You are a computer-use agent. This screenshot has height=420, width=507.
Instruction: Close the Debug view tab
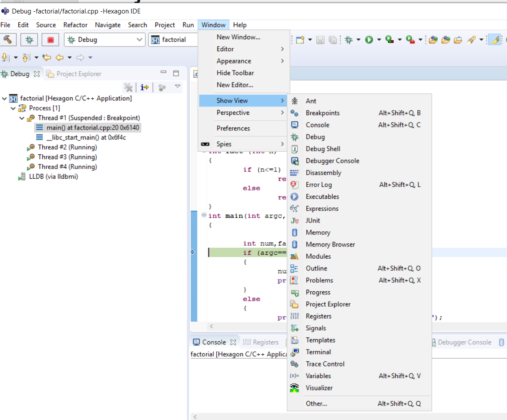[x=37, y=74]
